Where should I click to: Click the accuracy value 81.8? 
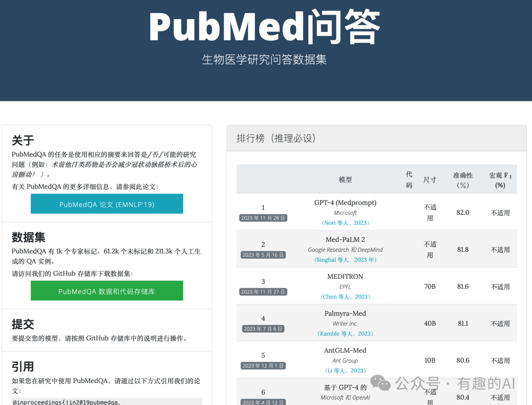tap(463, 249)
